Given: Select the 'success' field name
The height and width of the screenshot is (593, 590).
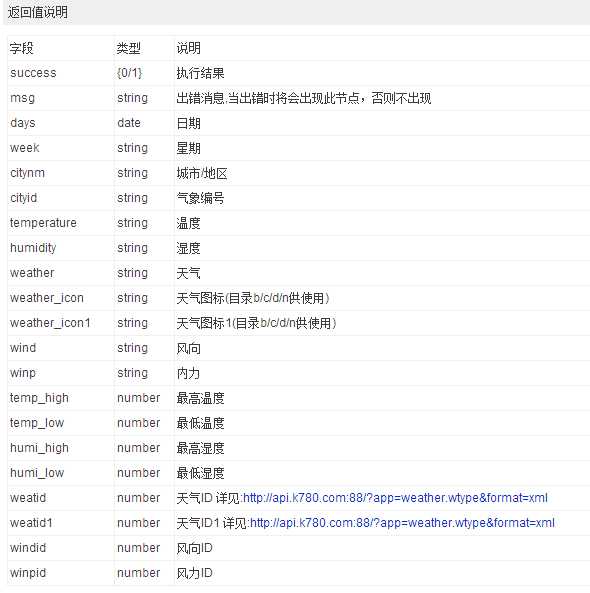Looking at the screenshot, I should 33,73.
